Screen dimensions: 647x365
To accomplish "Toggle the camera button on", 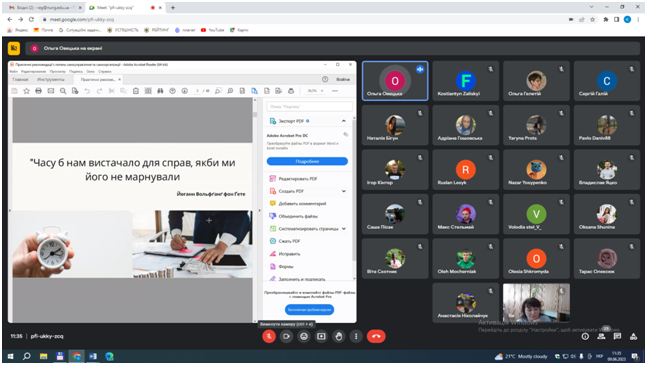I will pyautogui.click(x=286, y=337).
